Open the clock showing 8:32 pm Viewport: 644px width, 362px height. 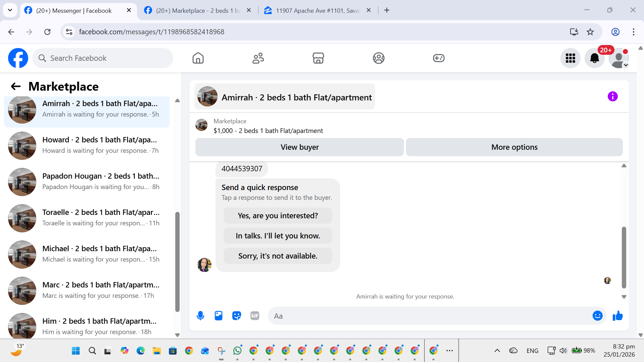pyautogui.click(x=619, y=351)
